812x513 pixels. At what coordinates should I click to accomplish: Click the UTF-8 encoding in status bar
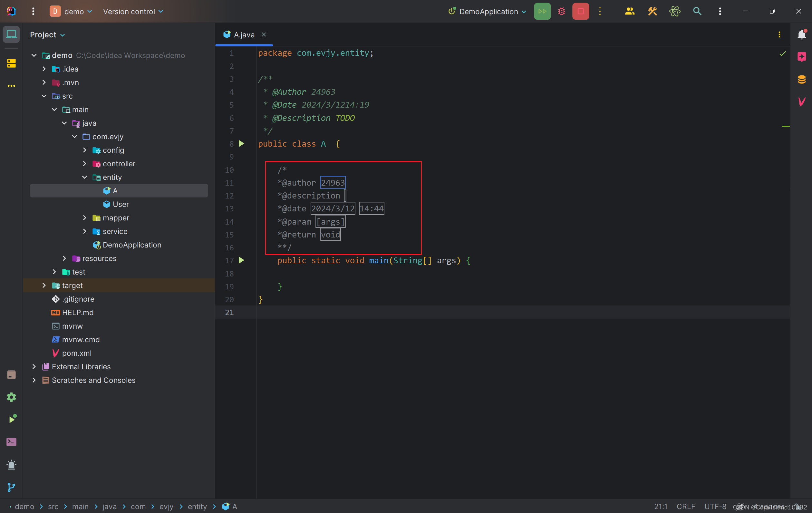click(x=715, y=507)
